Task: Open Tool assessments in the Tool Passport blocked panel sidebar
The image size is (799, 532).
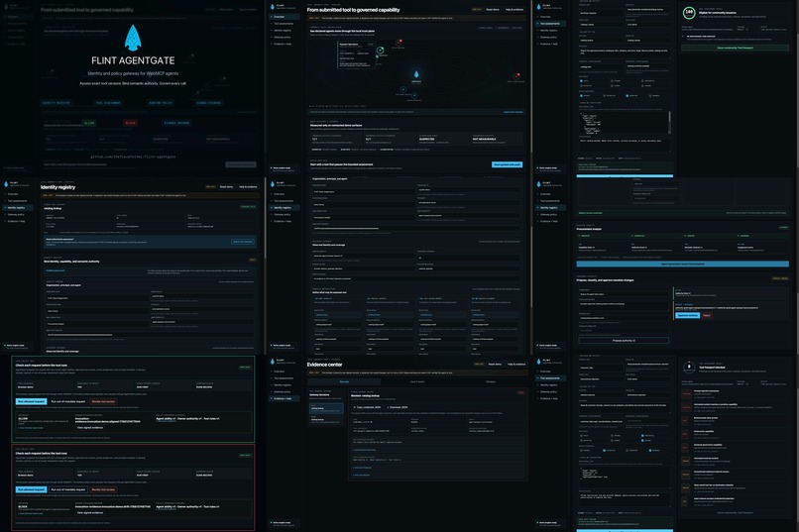Action: click(550, 378)
